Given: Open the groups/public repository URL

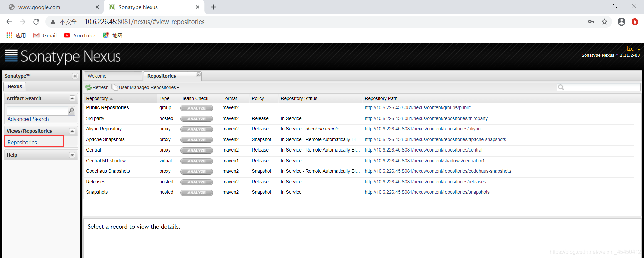Looking at the screenshot, I should 418,107.
